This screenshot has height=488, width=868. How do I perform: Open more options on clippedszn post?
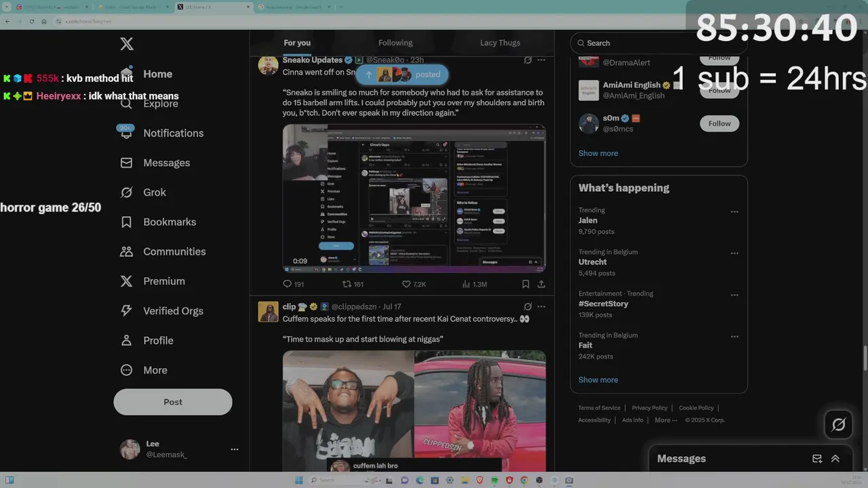pos(541,306)
